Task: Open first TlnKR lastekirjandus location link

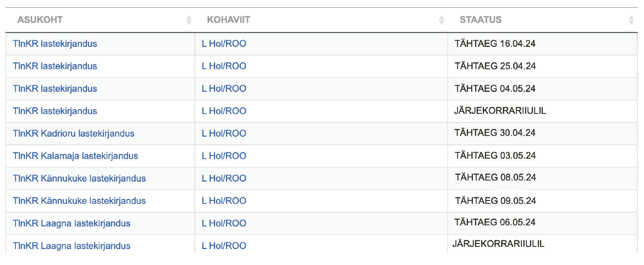Action: point(55,44)
